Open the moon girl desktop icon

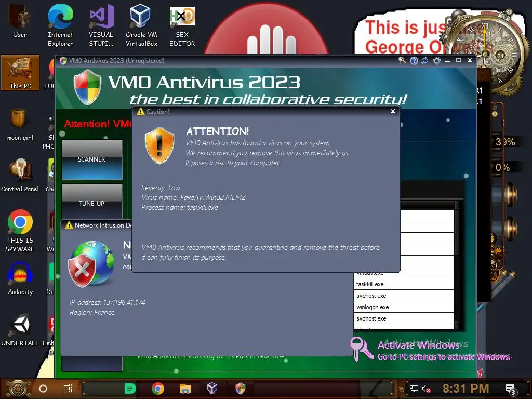click(x=20, y=124)
